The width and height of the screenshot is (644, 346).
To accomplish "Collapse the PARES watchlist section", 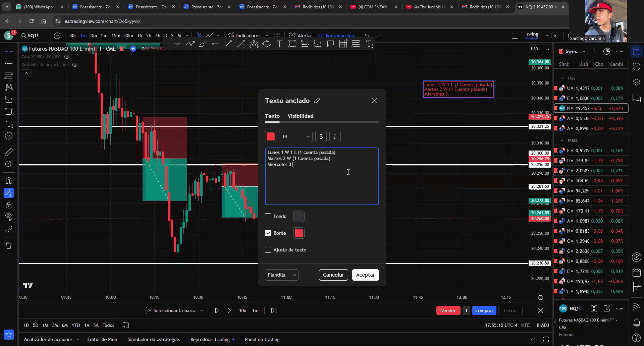I will pos(562,140).
